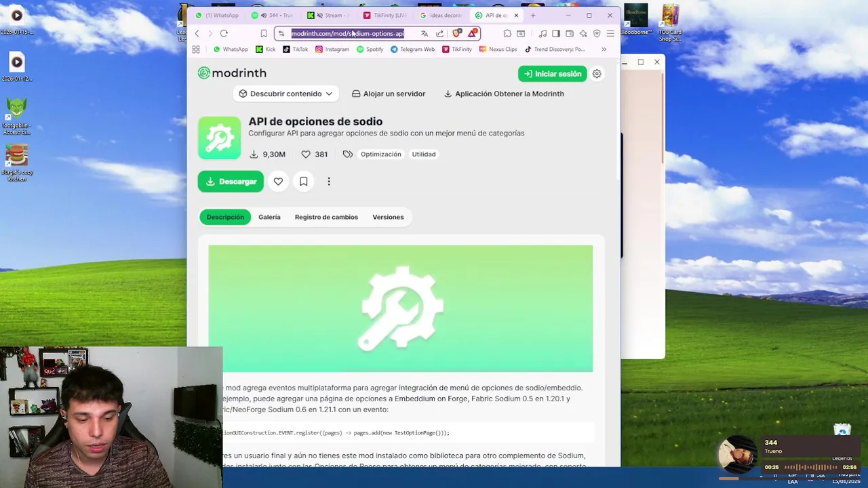
Task: Open Aplicación Obtener la Modrinth link
Action: tap(504, 94)
